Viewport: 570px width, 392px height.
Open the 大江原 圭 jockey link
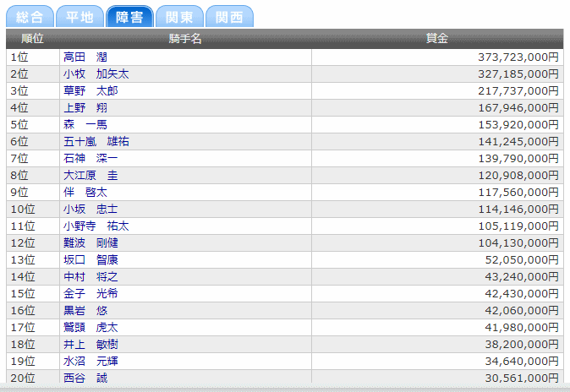(90, 176)
